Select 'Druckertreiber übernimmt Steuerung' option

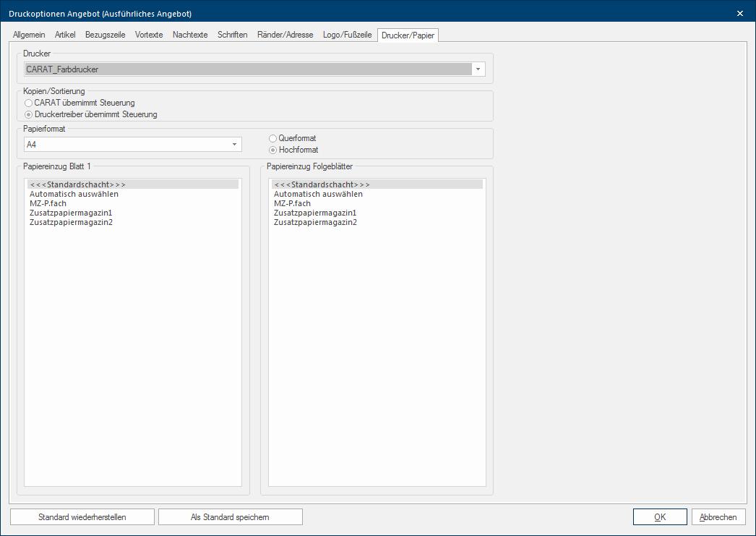28,114
